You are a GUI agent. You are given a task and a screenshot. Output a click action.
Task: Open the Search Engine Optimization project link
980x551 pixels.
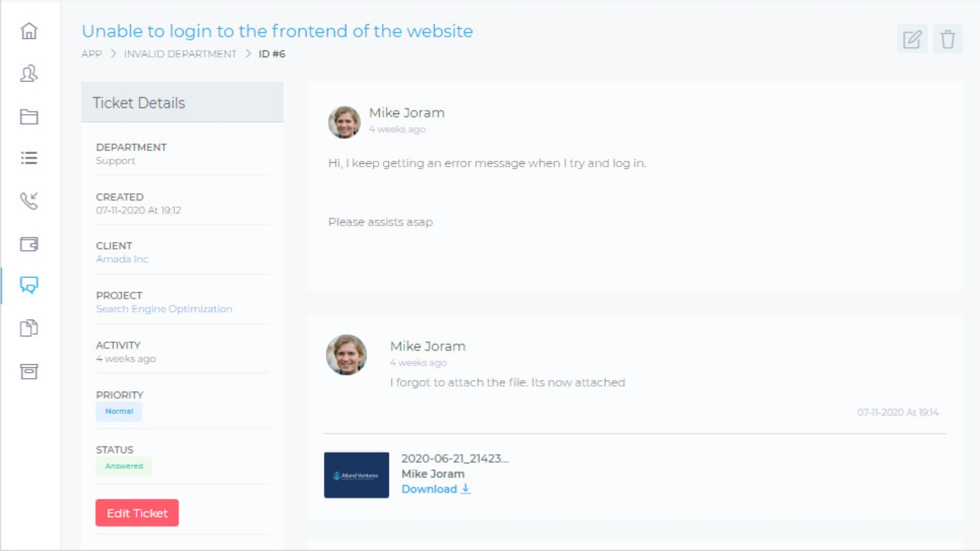[x=164, y=309]
